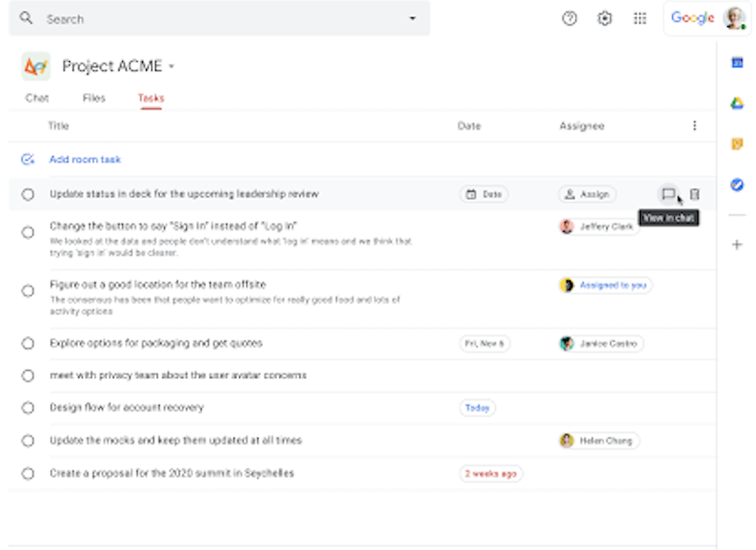This screenshot has height=550, width=756.
Task: Click inside the Search field
Action: click(x=175, y=17)
